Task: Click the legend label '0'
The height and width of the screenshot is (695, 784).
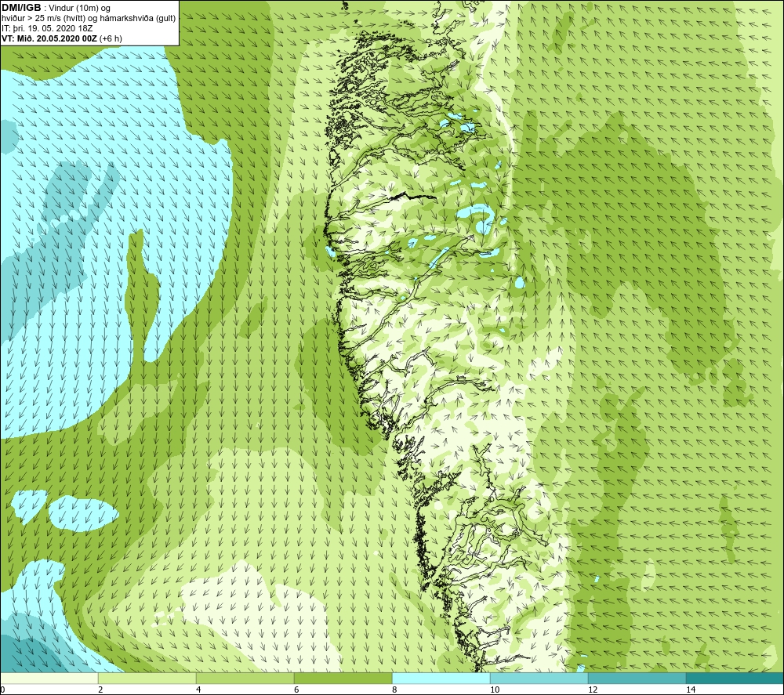Action: point(2,690)
